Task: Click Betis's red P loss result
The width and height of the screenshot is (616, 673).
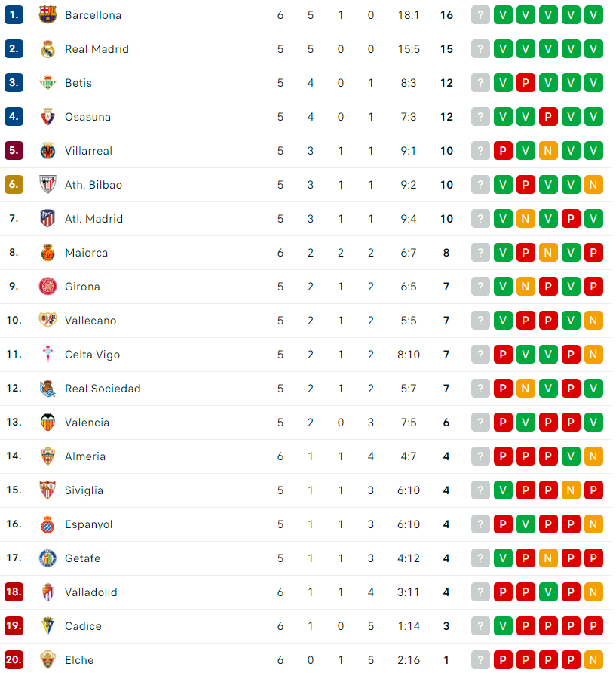Action: tap(526, 83)
